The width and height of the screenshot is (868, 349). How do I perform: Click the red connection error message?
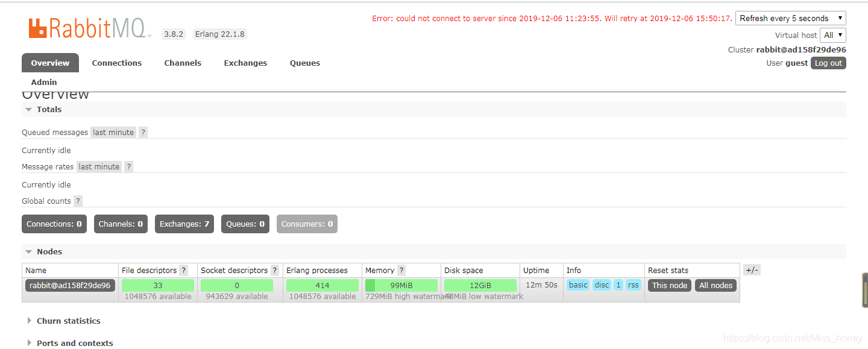(552, 18)
